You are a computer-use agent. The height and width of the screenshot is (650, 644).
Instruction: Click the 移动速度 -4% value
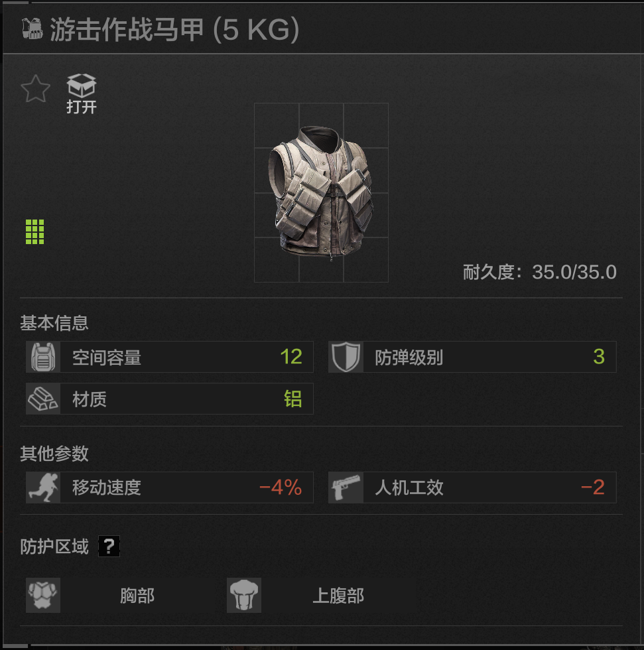281,487
